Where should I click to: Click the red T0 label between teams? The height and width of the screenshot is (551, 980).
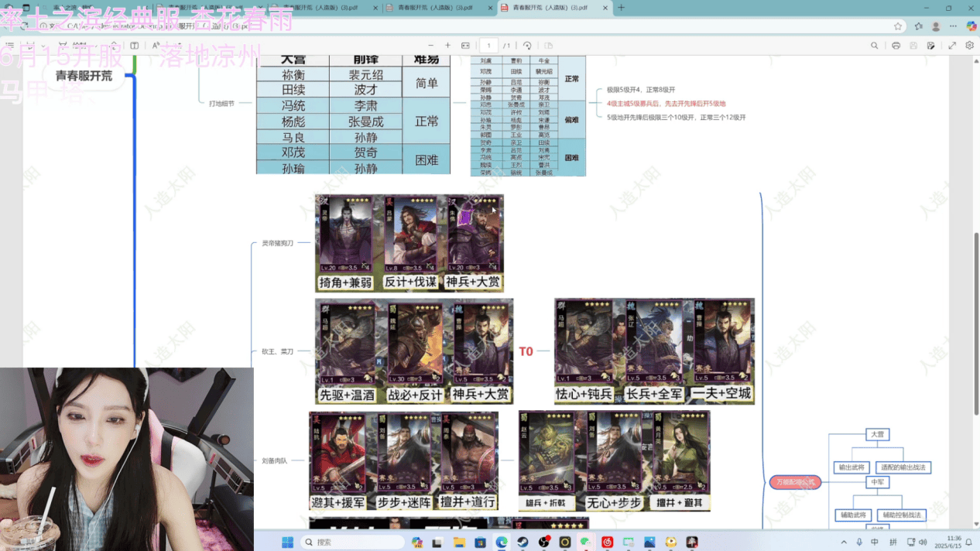click(526, 351)
